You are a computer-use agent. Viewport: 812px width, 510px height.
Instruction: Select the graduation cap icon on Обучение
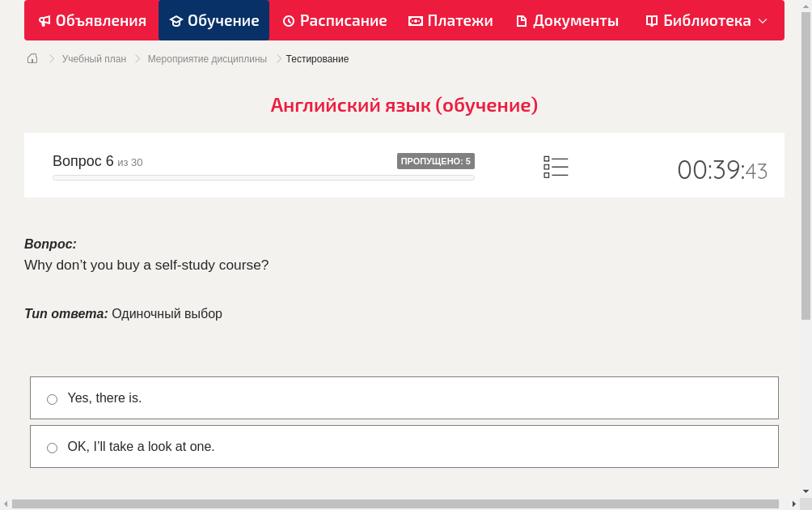click(176, 20)
